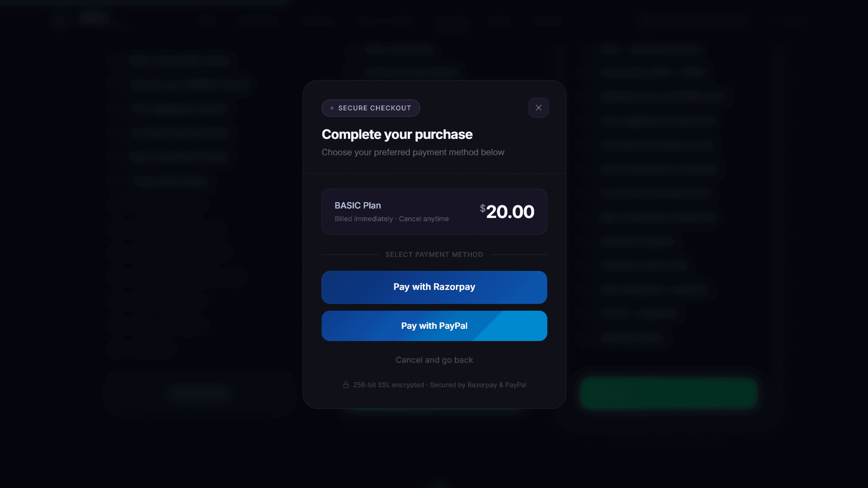This screenshot has height=488, width=868.
Task: Click Billed immediately · Cancel anytime text
Action: click(391, 219)
